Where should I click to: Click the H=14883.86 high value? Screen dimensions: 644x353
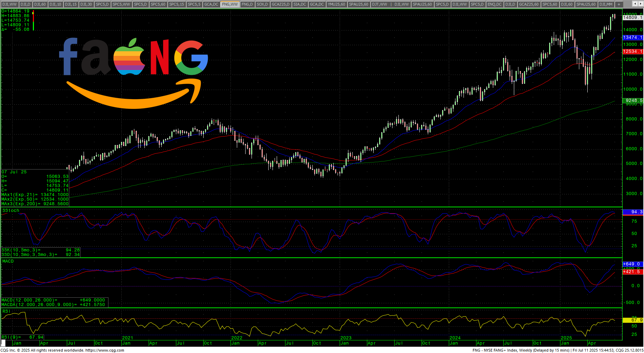15,16
